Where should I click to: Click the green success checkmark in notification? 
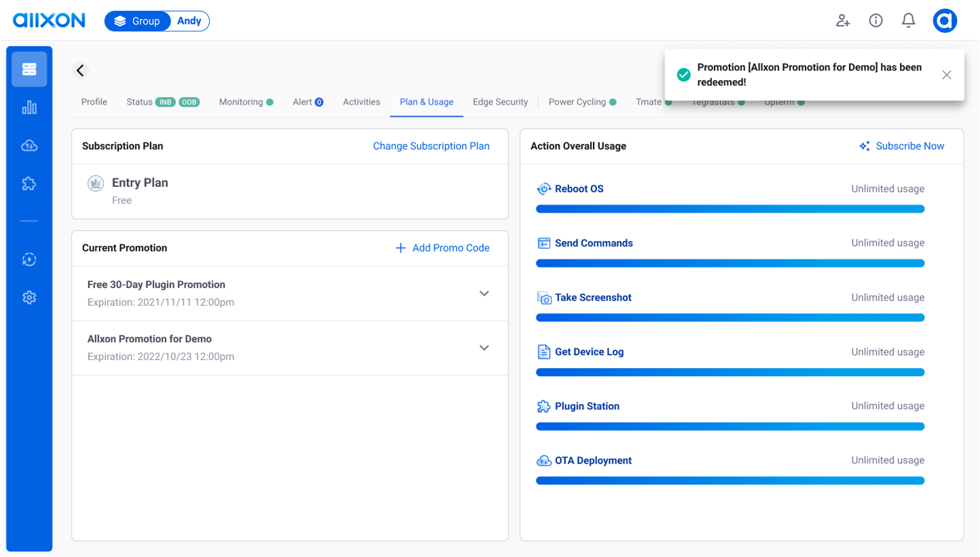click(684, 74)
